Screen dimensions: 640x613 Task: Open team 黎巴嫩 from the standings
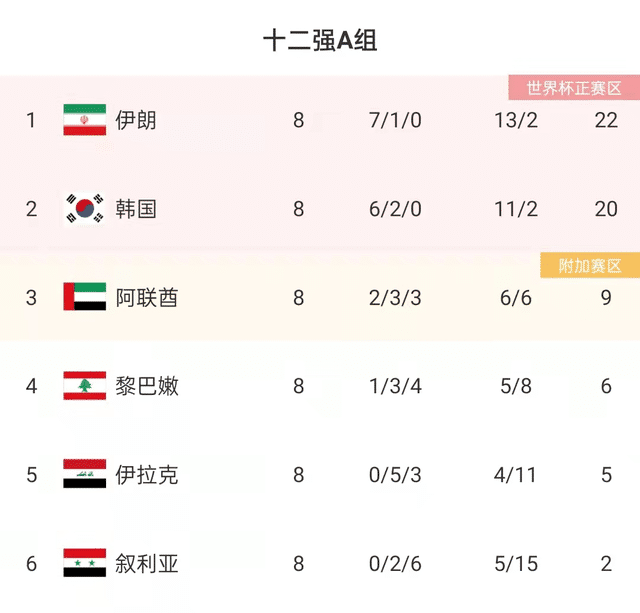click(x=147, y=386)
